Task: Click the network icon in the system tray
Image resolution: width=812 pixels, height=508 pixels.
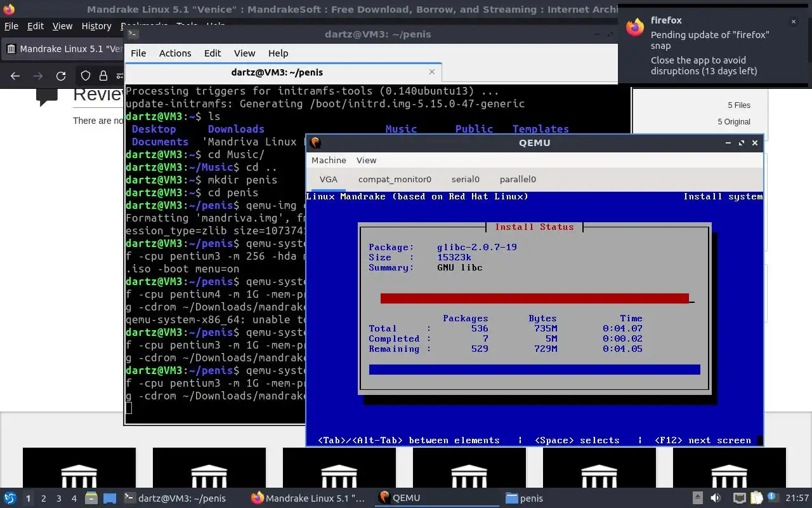Action: (x=739, y=498)
